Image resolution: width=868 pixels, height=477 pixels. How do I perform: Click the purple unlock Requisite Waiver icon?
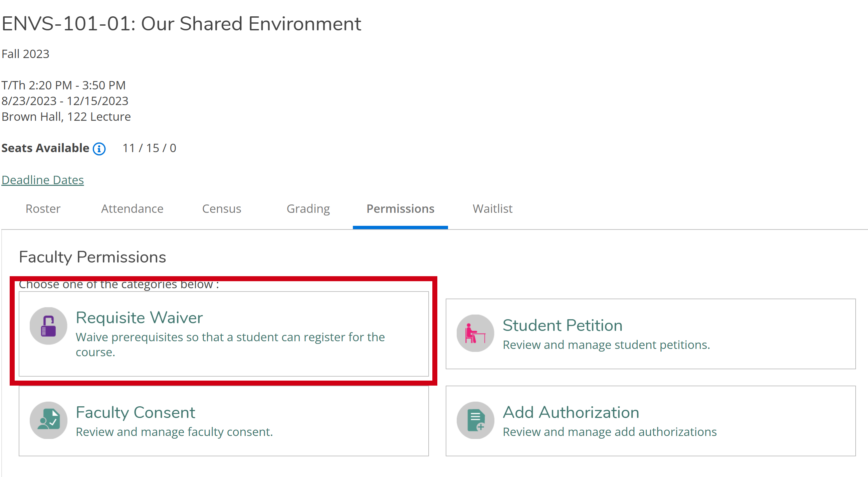pos(48,326)
